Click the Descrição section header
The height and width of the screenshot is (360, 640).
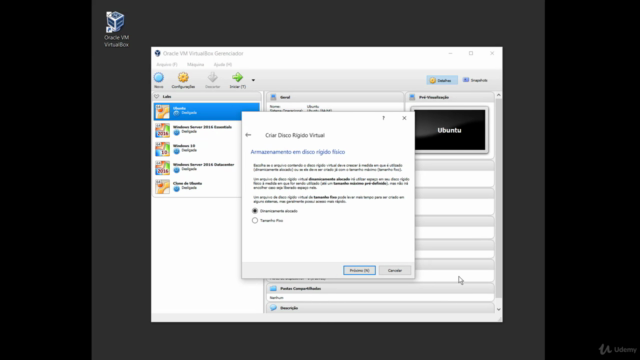tap(380, 308)
